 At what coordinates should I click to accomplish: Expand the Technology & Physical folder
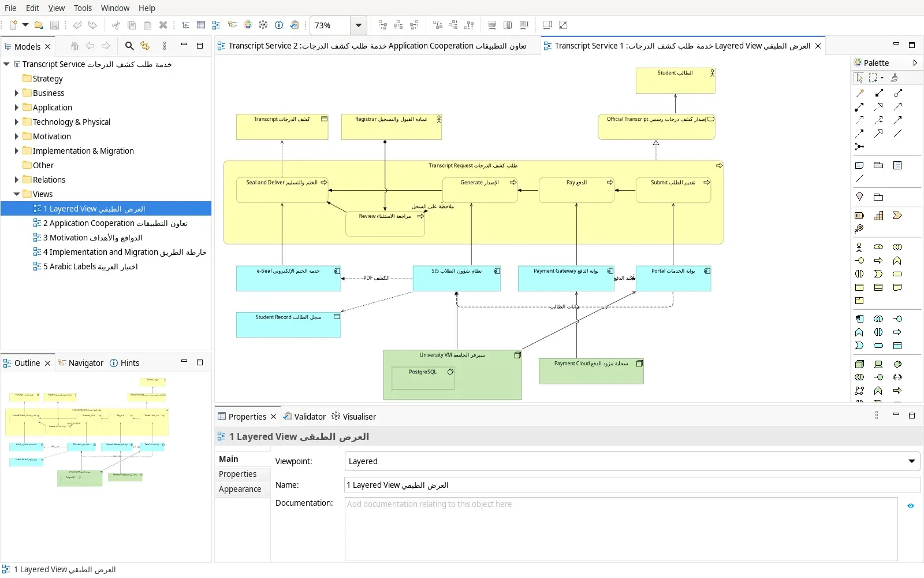pos(16,122)
